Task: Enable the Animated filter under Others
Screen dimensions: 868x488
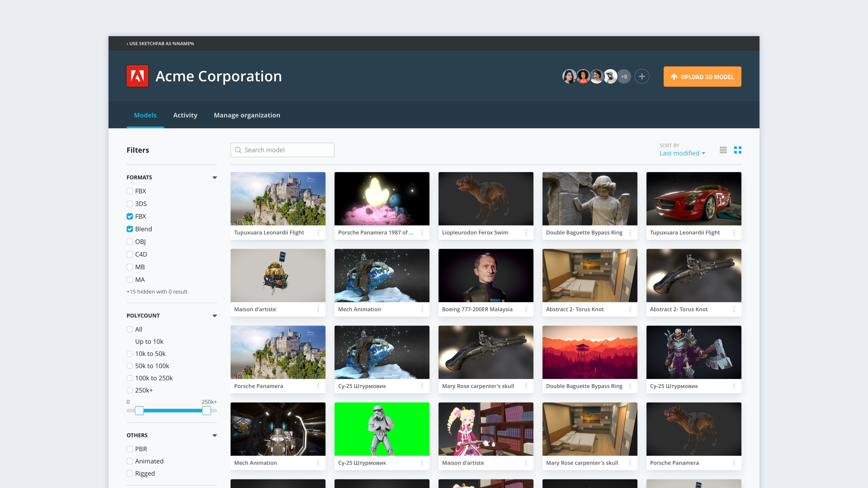Action: [x=129, y=461]
